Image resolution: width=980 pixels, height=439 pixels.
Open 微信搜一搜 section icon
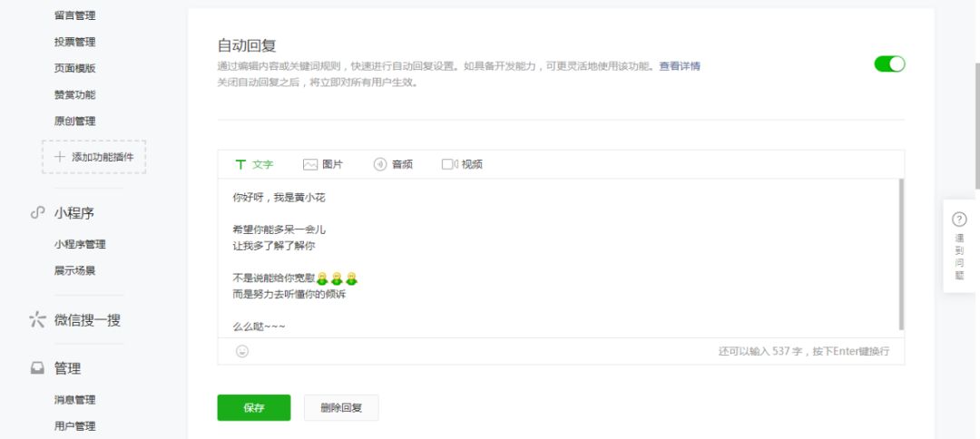click(37, 319)
